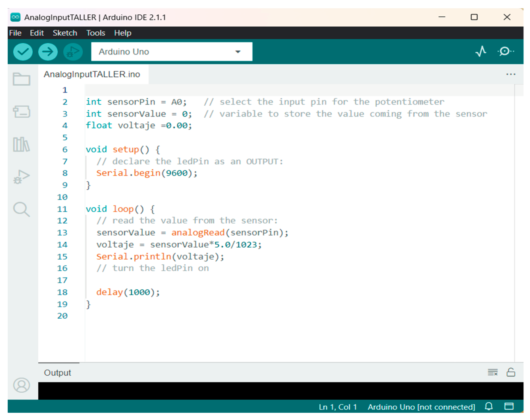
Task: Click the Verify sketch checkmark button
Action: click(23, 52)
